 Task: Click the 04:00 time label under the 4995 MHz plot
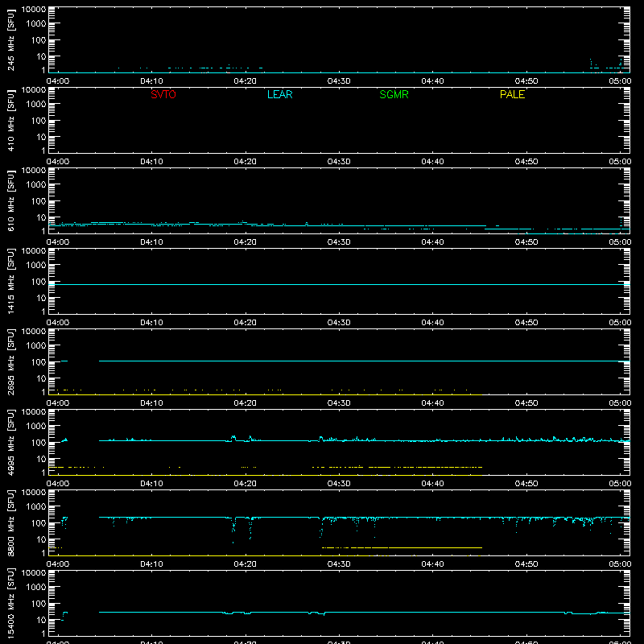[x=58, y=484]
